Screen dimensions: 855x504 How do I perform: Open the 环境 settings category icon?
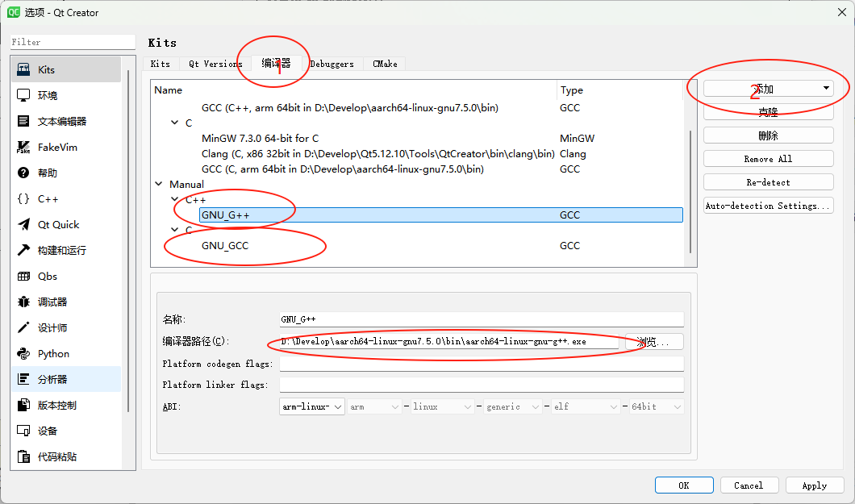tap(23, 95)
